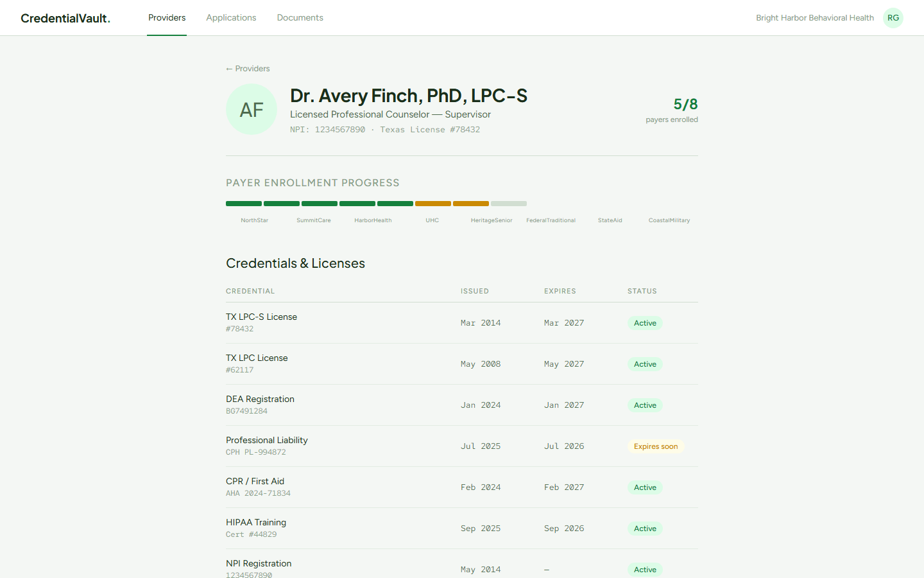The height and width of the screenshot is (578, 924).
Task: Click the Expires soon status badge
Action: coord(656,446)
